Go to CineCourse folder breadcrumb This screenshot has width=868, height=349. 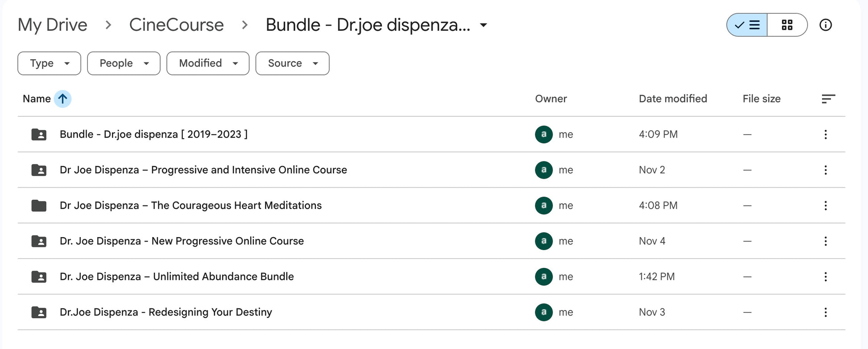click(x=176, y=25)
